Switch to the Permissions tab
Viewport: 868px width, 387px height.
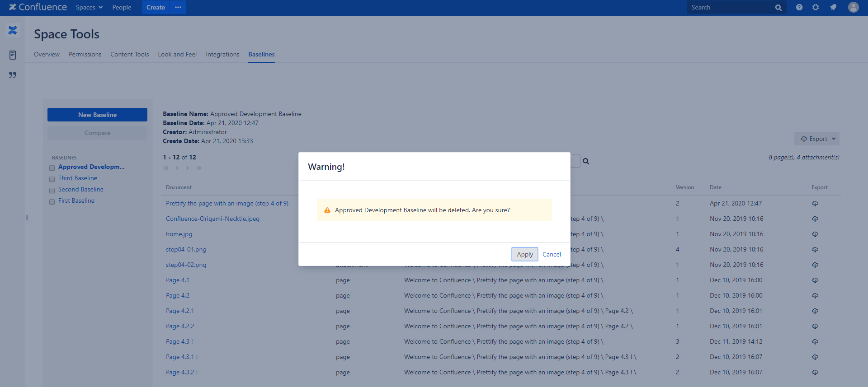tap(85, 54)
